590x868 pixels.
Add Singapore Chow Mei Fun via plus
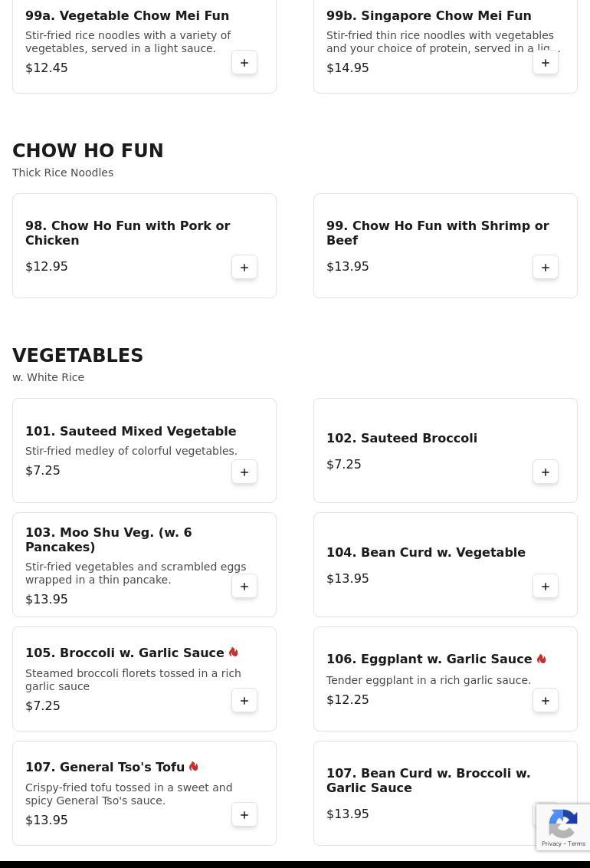546,63
